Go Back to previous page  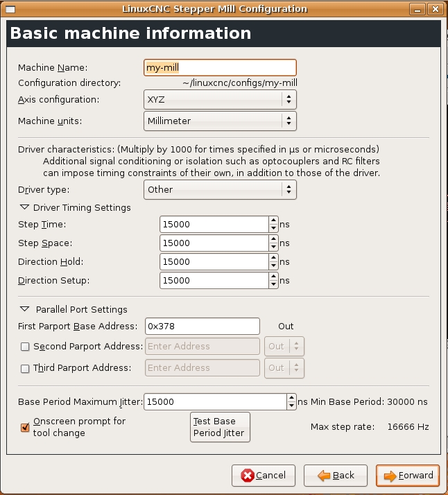(x=335, y=476)
